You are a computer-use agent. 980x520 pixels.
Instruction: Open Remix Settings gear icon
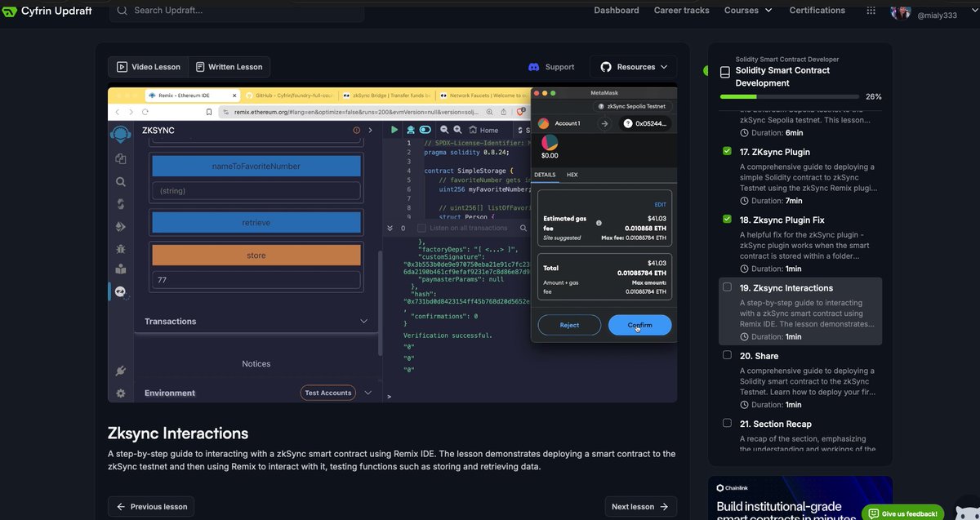121,393
